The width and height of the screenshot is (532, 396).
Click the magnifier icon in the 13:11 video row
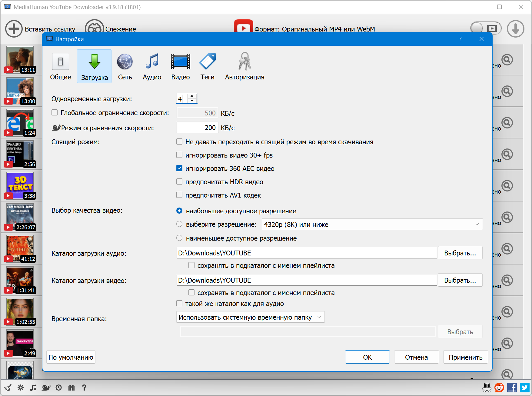point(507,60)
